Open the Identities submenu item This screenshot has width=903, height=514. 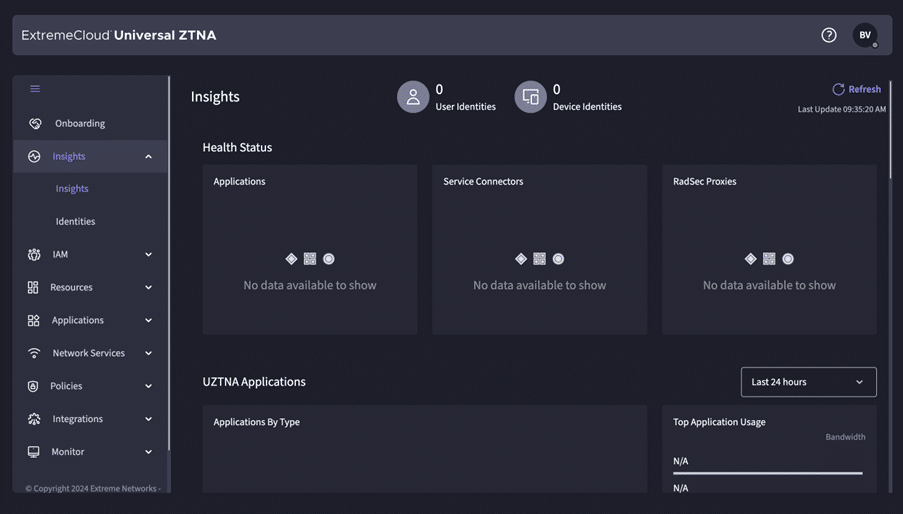(x=75, y=222)
